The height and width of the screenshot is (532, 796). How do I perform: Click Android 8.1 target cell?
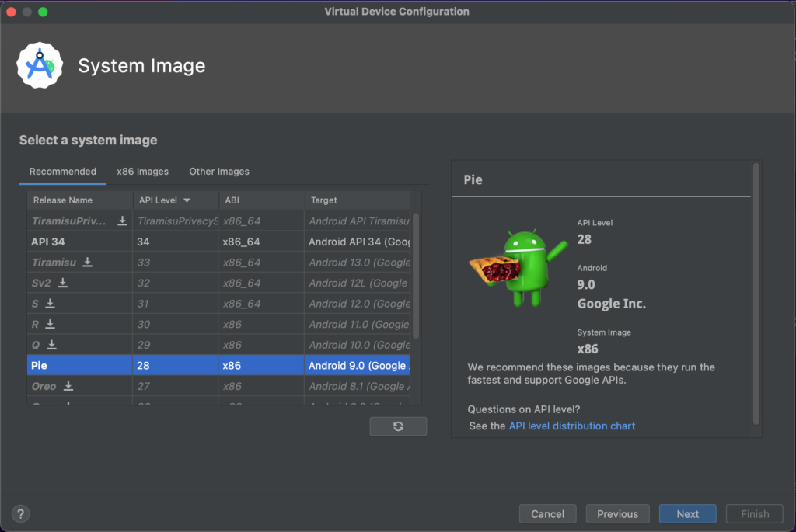tap(358, 386)
